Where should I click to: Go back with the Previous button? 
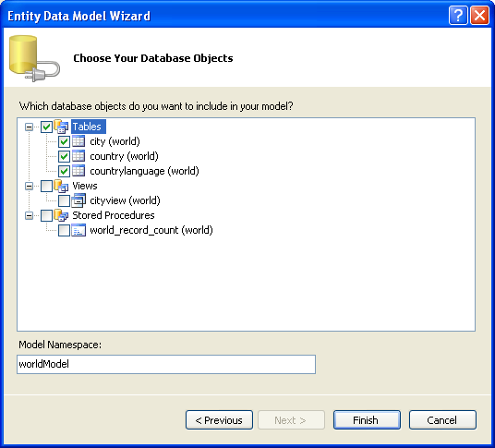pos(219,420)
